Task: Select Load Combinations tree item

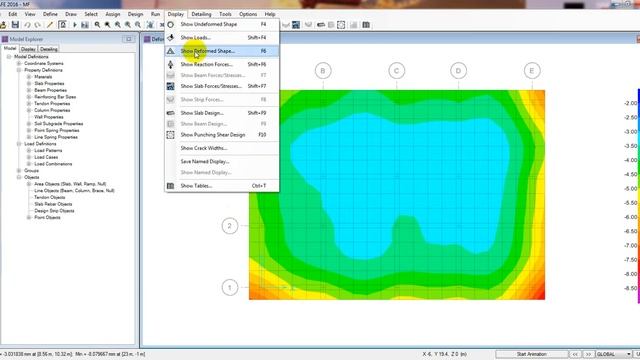Action: click(53, 164)
